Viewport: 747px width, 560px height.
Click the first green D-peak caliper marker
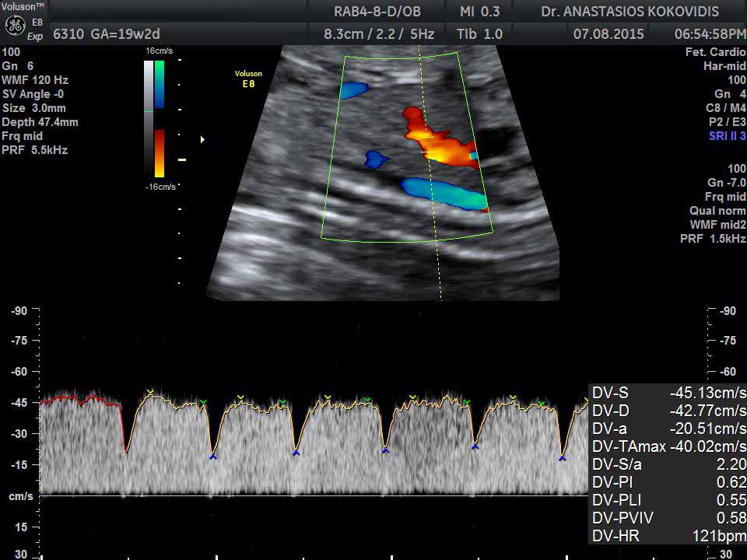[203, 402]
